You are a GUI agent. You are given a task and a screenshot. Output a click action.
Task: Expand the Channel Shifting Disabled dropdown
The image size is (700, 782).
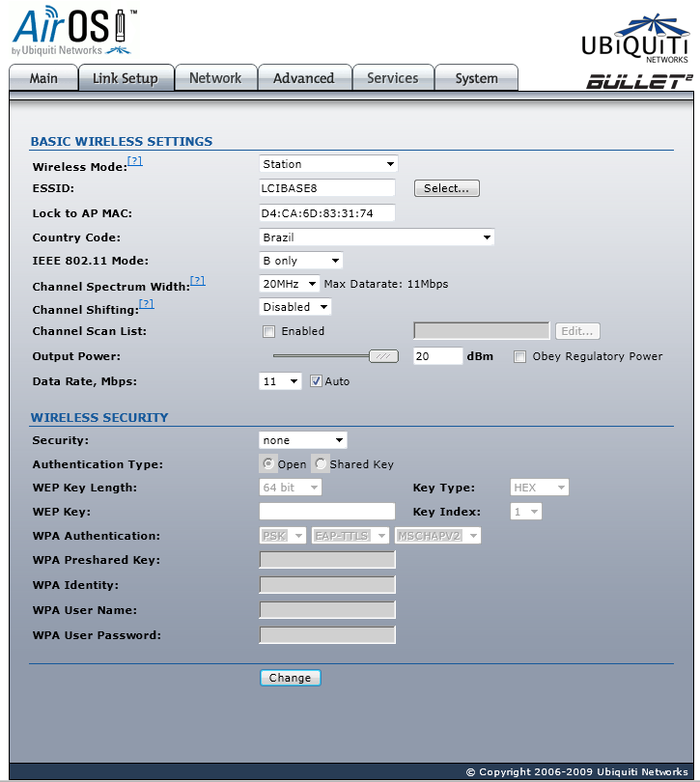[294, 307]
